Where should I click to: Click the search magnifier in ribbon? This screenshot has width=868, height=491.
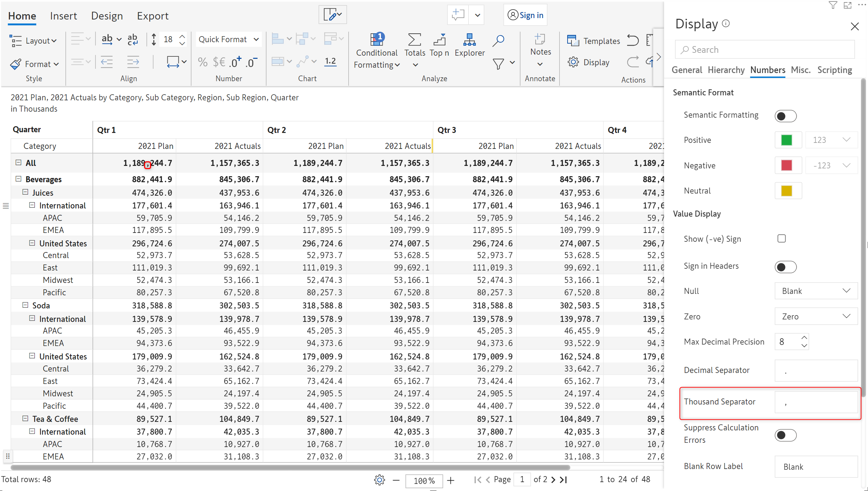[x=498, y=40]
